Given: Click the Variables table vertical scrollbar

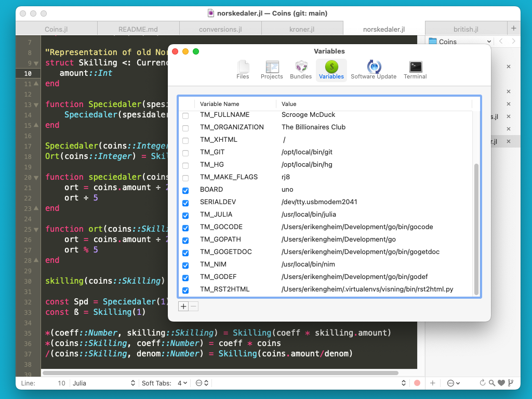Looking at the screenshot, I should (476, 229).
